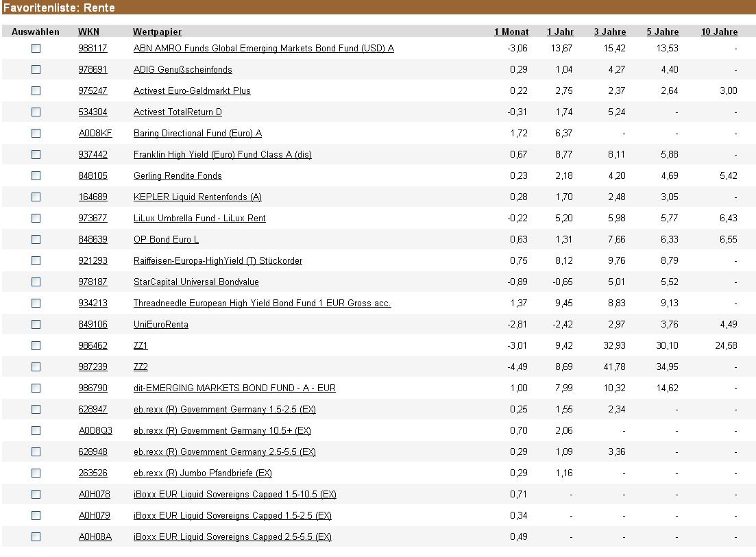Click the Auswählen column header

(35, 32)
